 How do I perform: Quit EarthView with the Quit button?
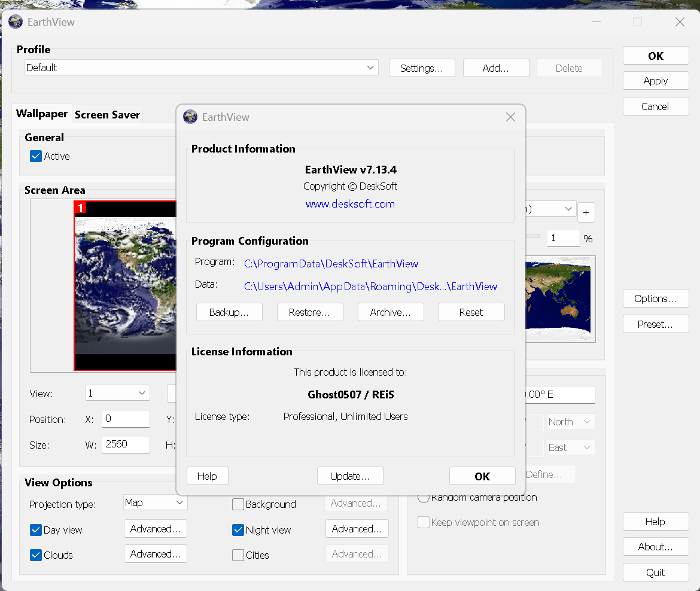(656, 572)
